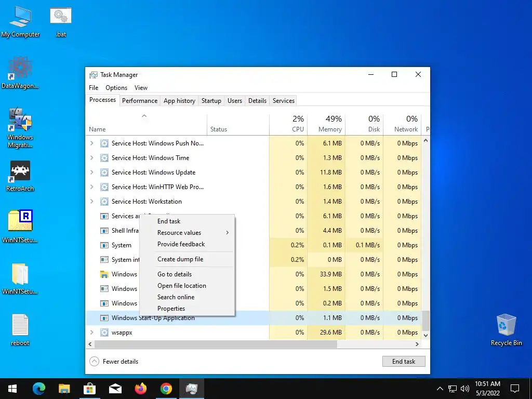Expand the wsappx process group
Viewport: 532px width, 399px height.
point(91,332)
